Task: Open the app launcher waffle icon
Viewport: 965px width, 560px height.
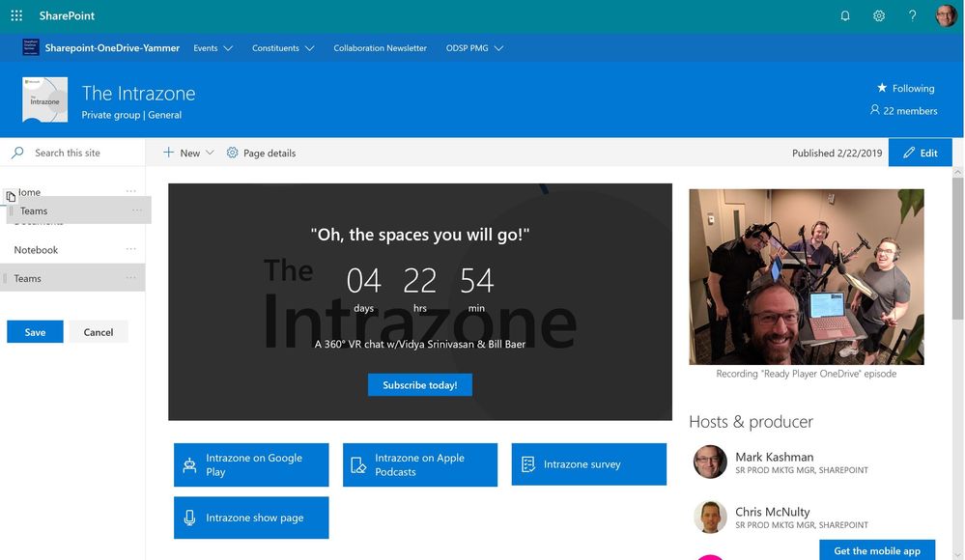Action: [16, 15]
